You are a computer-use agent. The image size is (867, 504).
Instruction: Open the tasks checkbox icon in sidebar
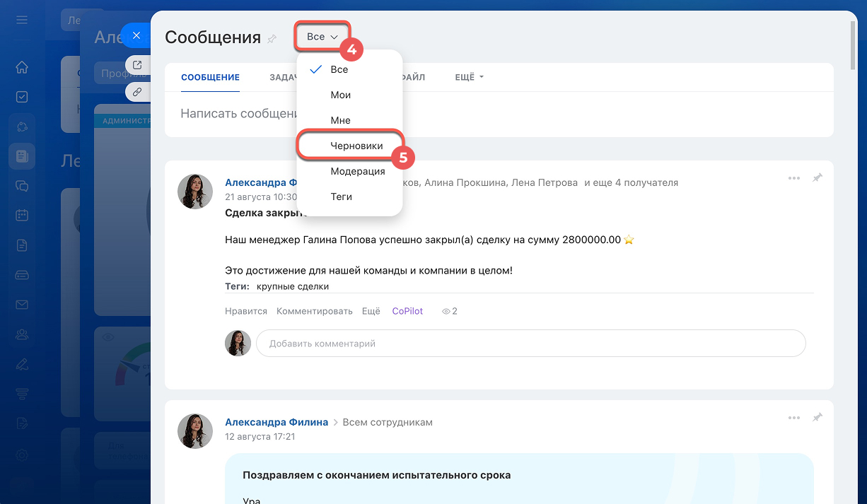coord(22,97)
